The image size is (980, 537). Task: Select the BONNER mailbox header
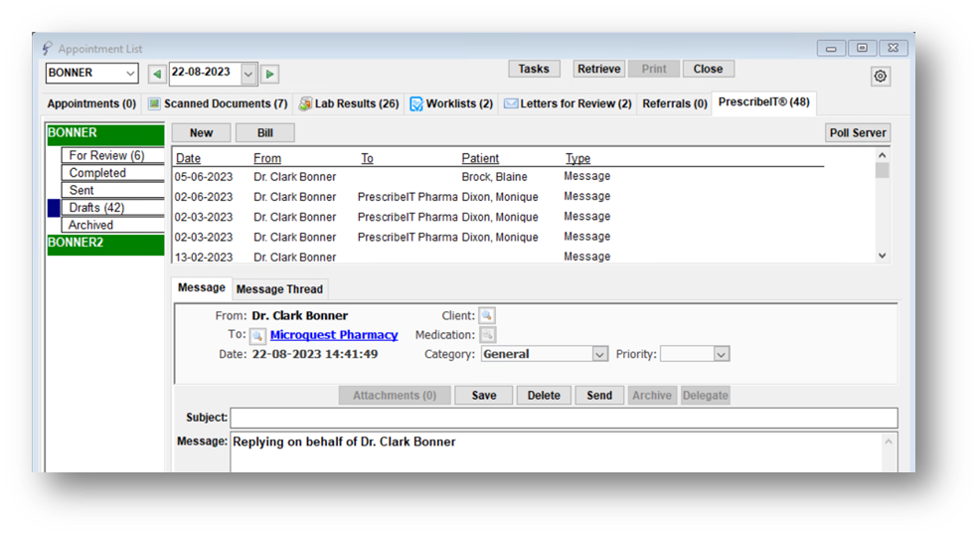click(x=105, y=134)
